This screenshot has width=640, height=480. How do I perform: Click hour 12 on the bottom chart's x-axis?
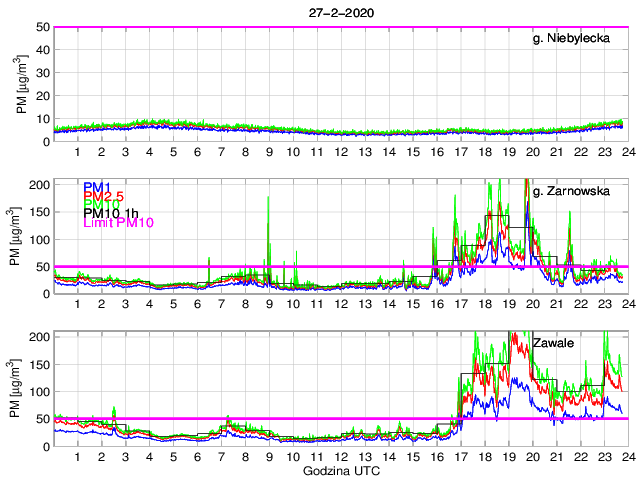[x=341, y=456]
